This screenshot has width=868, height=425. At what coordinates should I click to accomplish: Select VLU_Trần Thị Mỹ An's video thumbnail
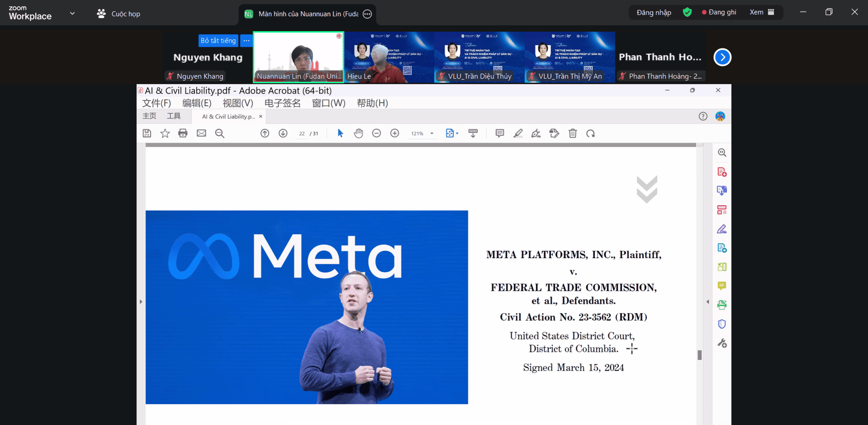pos(570,57)
